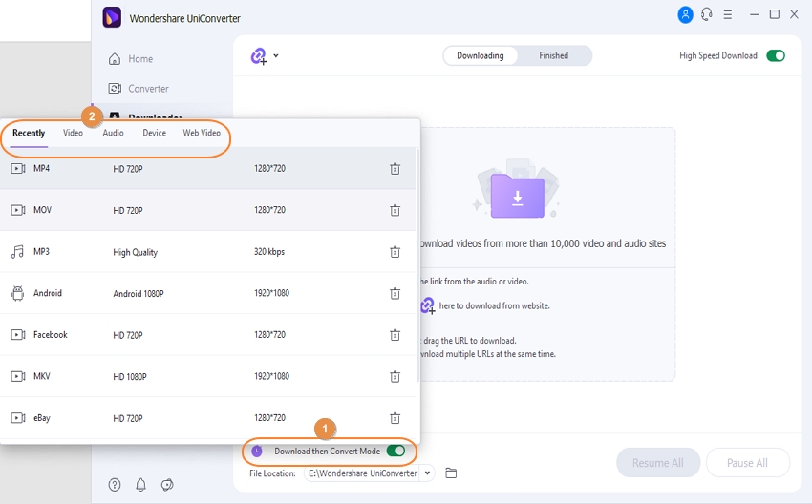The height and width of the screenshot is (504, 812).
Task: Open the notifications bell icon
Action: coord(141,484)
